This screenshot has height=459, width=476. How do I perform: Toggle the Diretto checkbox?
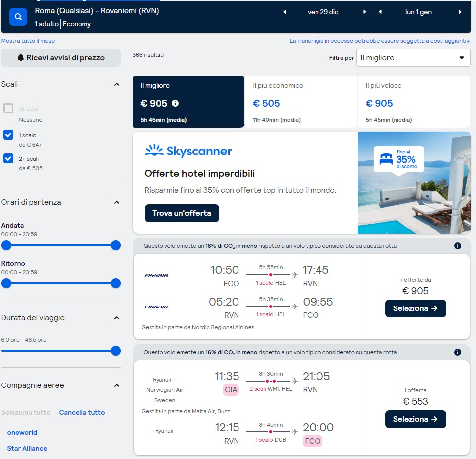coord(8,108)
